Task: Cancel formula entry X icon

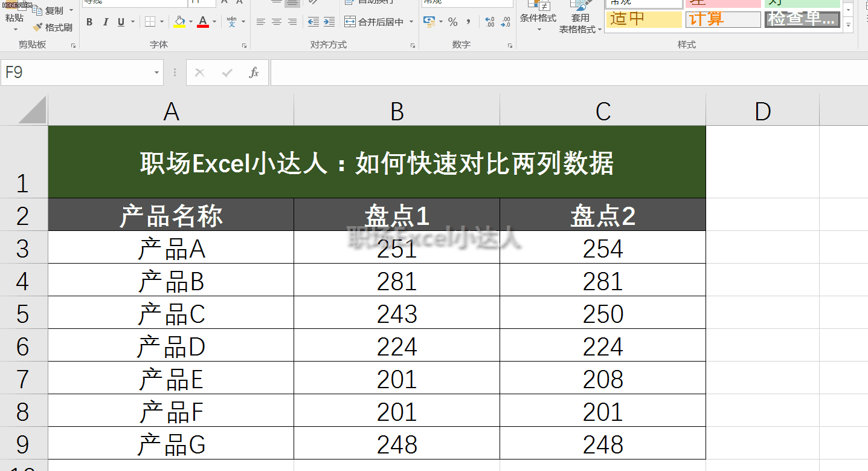Action: pyautogui.click(x=200, y=73)
